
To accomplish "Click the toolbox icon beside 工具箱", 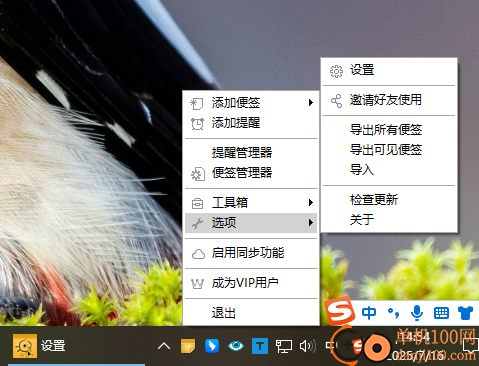I will (x=197, y=203).
